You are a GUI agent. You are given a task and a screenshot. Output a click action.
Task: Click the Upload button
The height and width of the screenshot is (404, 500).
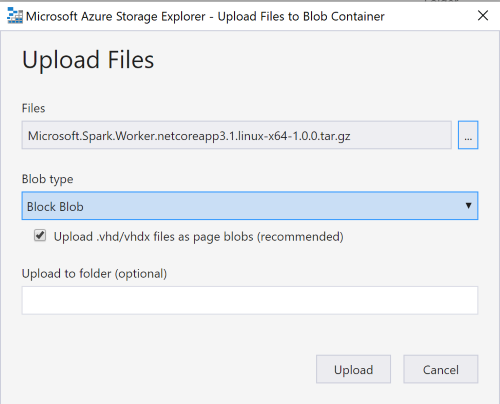[x=353, y=369]
